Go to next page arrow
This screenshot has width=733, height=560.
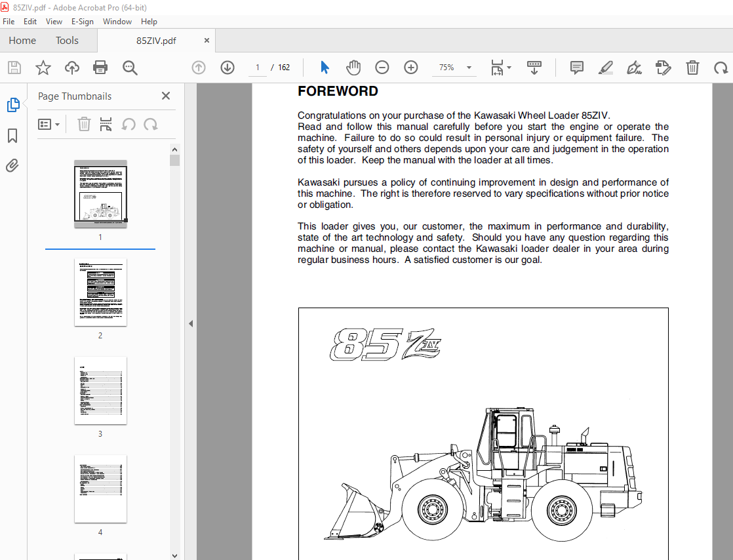click(x=228, y=68)
